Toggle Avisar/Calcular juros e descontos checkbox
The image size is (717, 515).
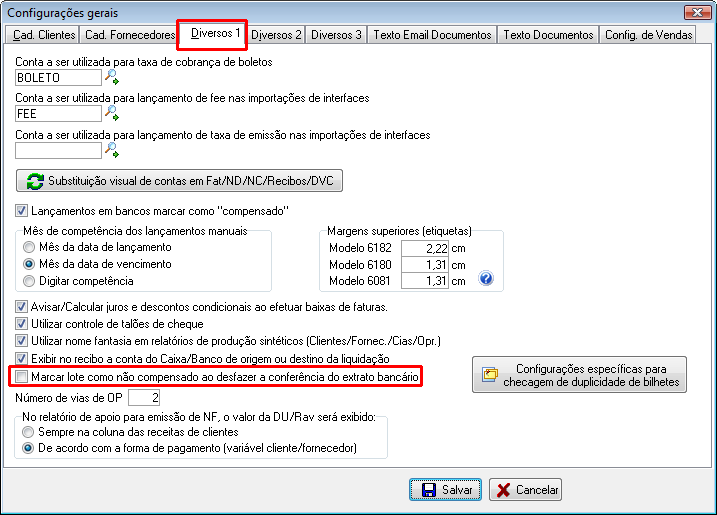[x=21, y=307]
